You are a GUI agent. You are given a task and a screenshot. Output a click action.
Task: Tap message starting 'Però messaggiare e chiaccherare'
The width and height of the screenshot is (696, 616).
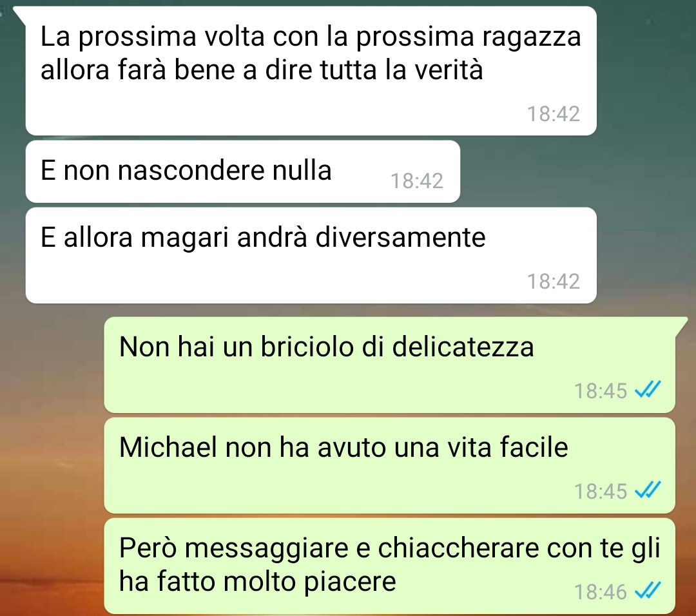390,566
